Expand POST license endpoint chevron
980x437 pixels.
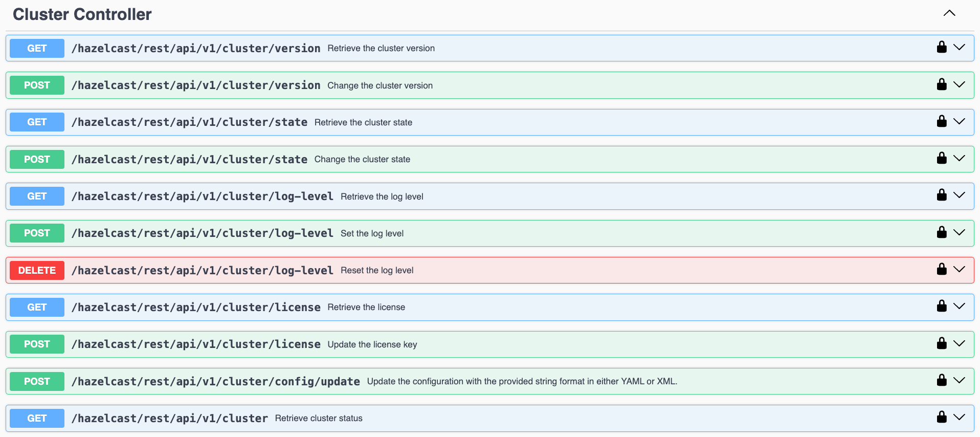pos(959,343)
